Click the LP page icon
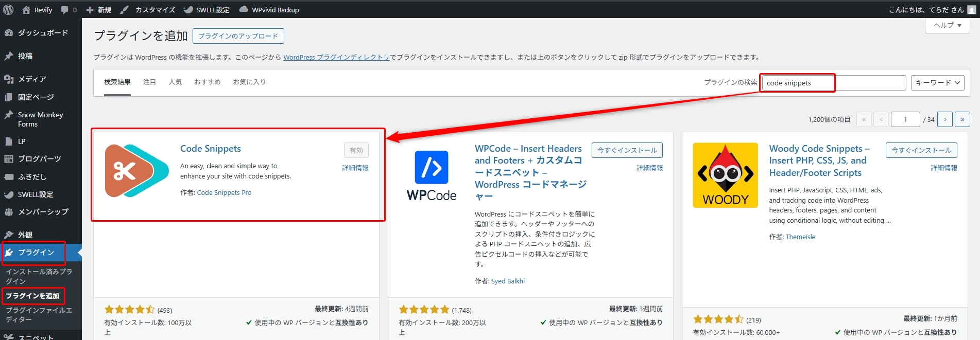Screen dimensions: 980x340 click(9, 141)
